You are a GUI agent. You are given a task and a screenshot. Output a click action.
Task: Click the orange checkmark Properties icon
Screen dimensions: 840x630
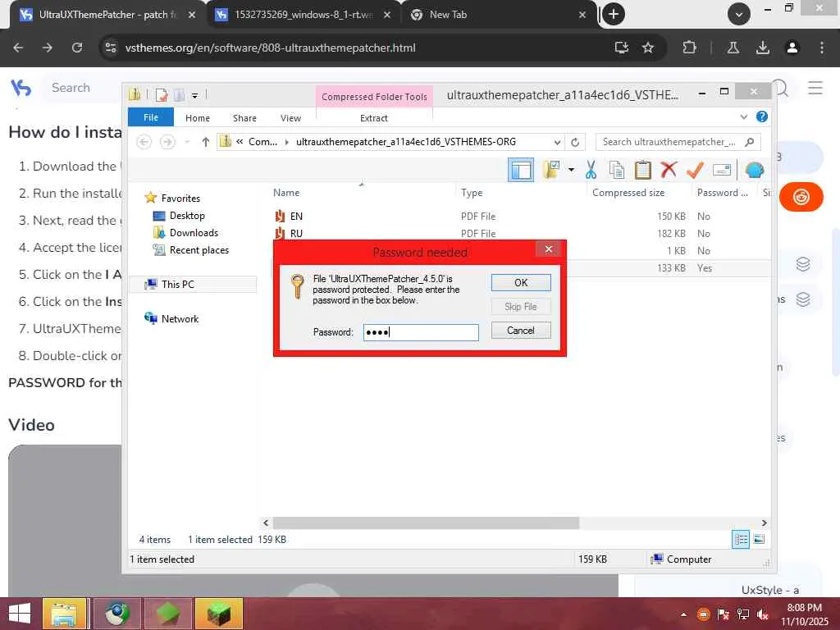[x=695, y=171]
